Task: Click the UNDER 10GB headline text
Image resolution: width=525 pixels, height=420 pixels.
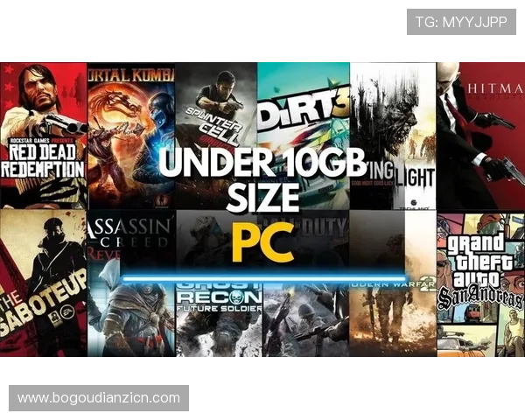Action: tap(262, 164)
